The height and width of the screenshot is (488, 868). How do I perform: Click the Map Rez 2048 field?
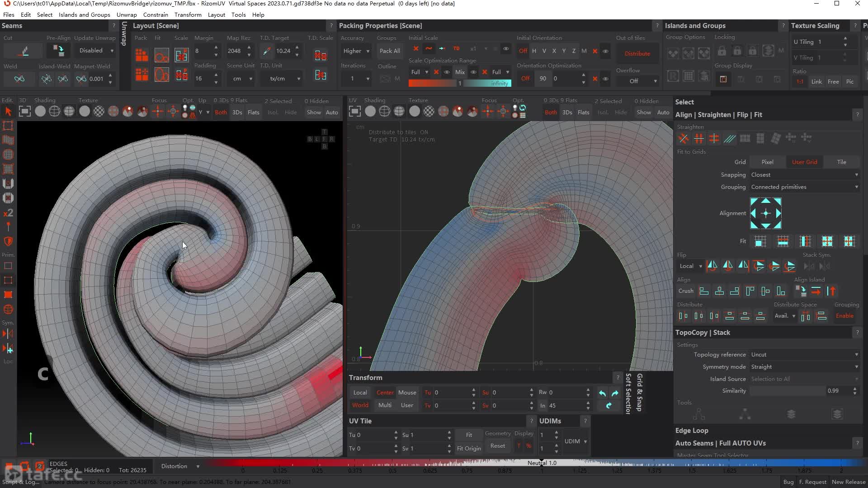tap(236, 51)
